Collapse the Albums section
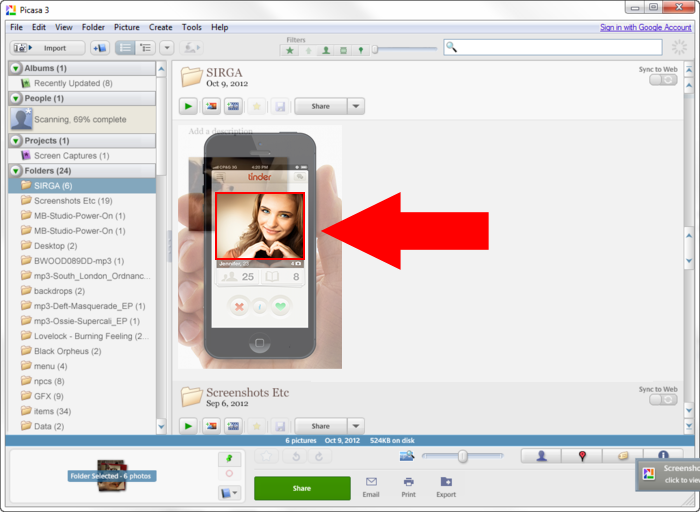 pos(16,68)
